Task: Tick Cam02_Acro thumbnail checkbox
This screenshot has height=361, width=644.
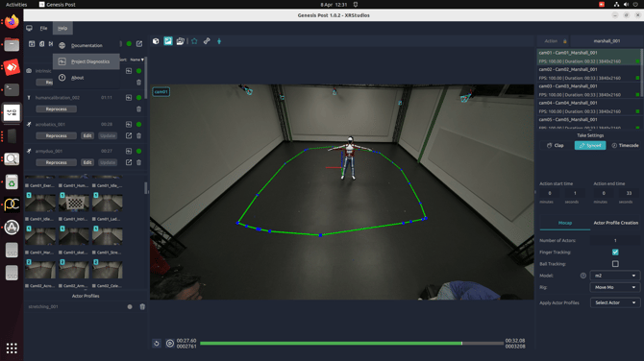Action: [x=27, y=286]
